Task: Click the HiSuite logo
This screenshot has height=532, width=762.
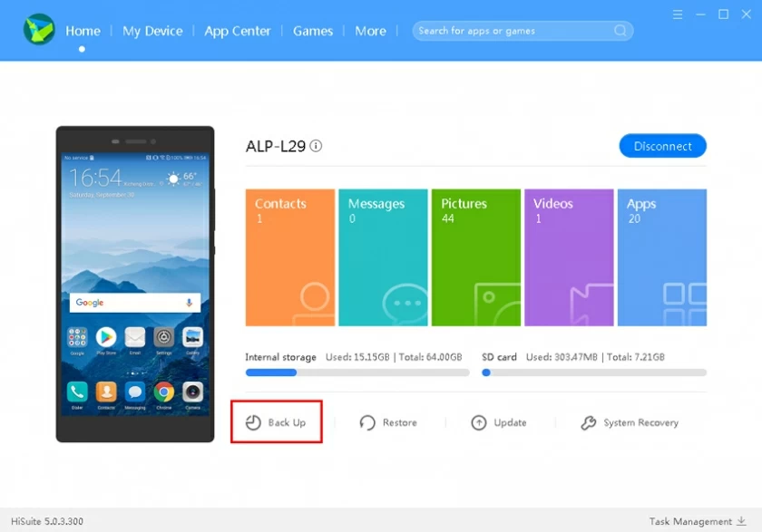Action: 37,29
